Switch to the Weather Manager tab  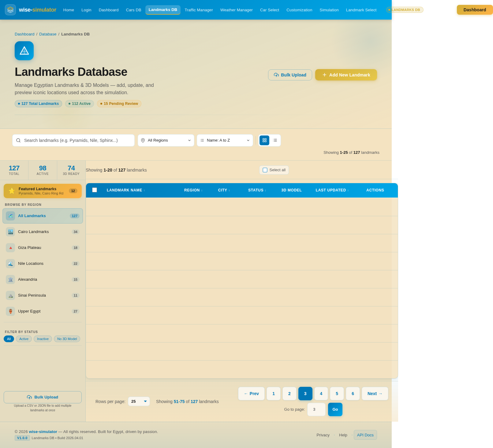tap(236, 10)
